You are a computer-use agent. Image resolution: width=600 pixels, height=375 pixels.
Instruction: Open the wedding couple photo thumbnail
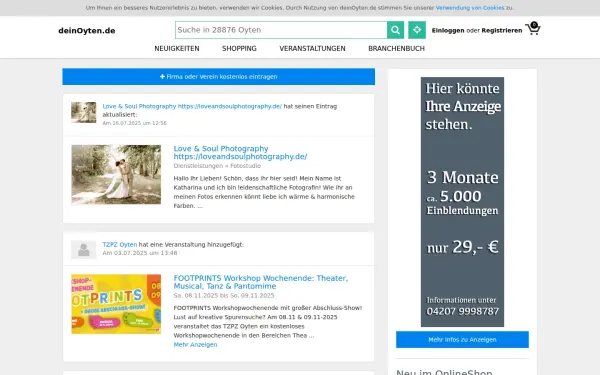pos(116,174)
